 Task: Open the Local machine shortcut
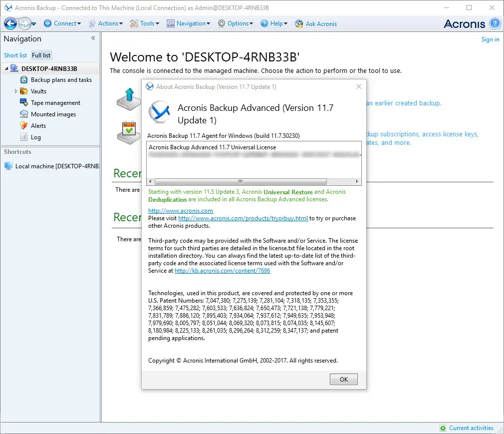57,166
